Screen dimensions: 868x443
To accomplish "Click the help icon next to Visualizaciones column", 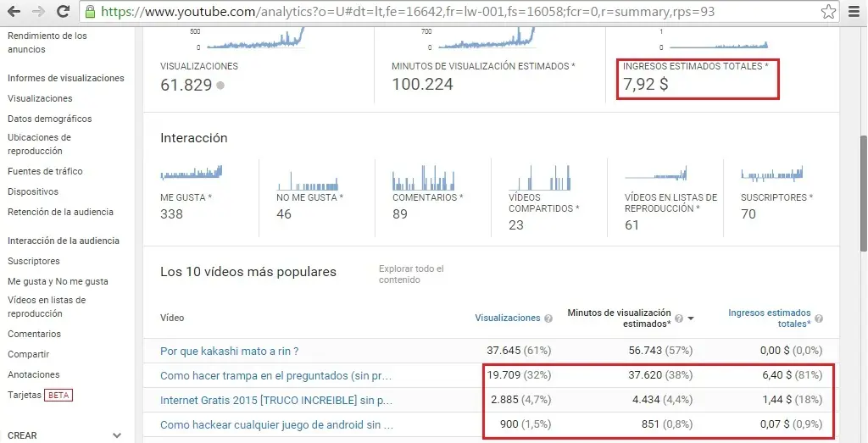I will pos(548,318).
